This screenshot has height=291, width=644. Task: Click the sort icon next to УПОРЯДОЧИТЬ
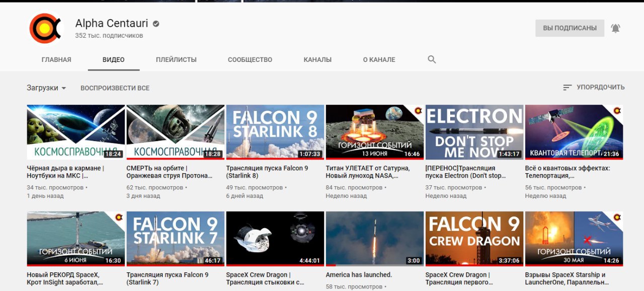click(x=568, y=87)
